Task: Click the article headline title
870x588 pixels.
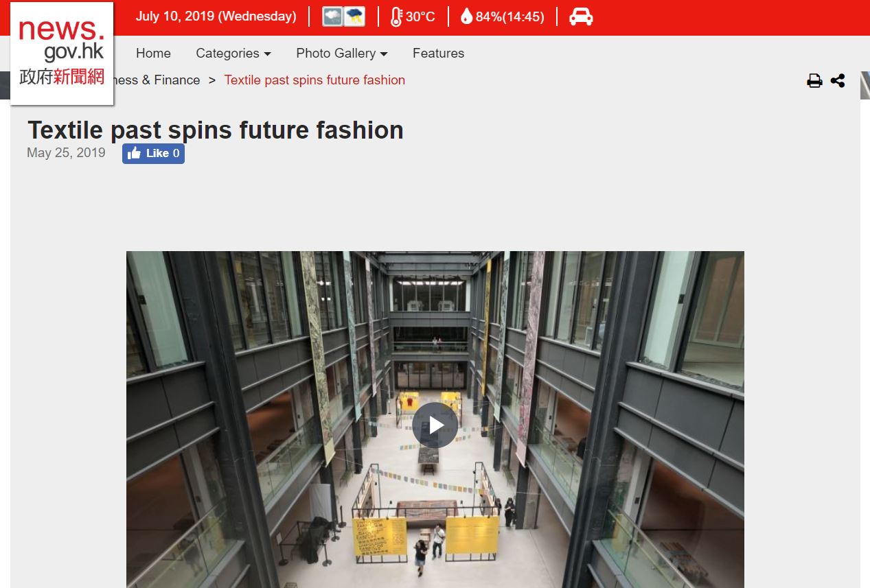Action: coord(215,130)
